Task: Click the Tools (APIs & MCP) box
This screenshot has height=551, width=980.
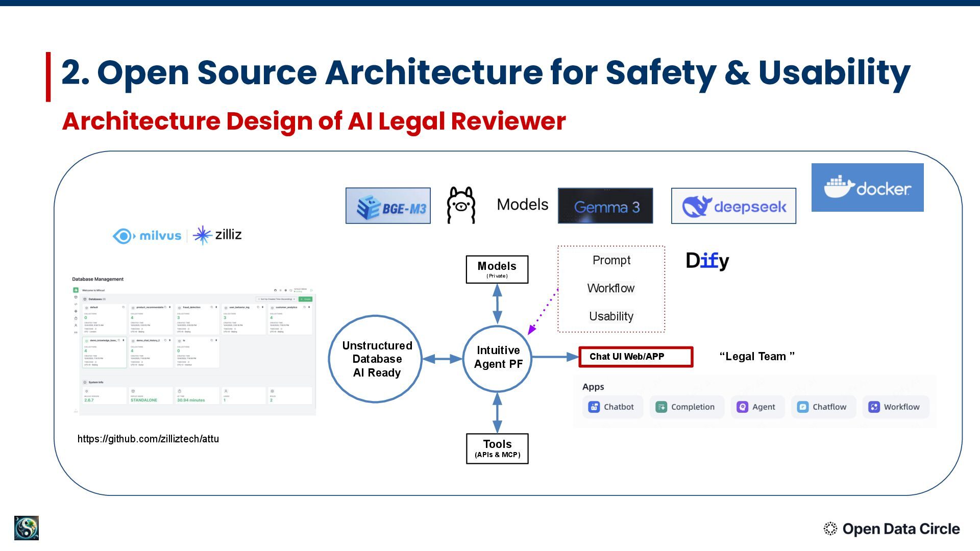Action: (x=497, y=448)
